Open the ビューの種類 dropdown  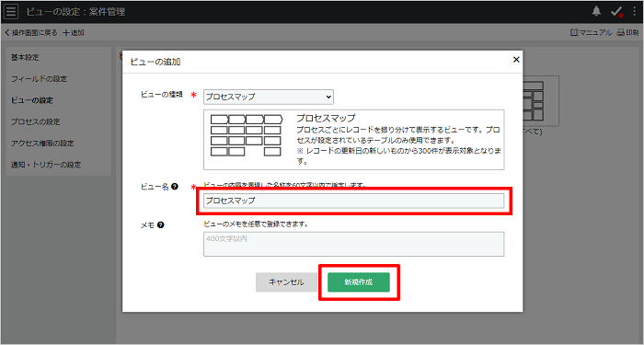[x=269, y=97]
